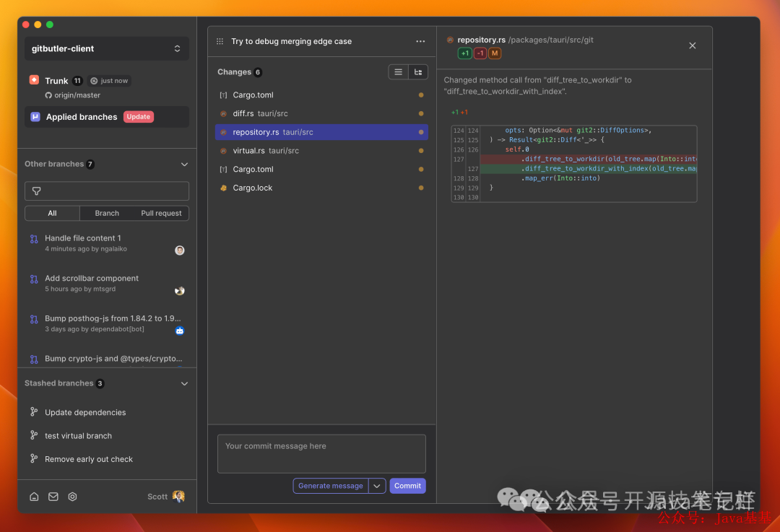780x532 pixels.
Task: Open the 'Handle file content 1' pull request
Action: (x=106, y=243)
